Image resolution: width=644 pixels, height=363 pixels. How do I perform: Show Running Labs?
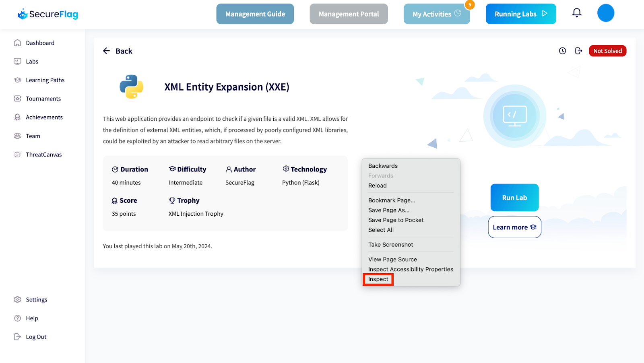(x=521, y=14)
